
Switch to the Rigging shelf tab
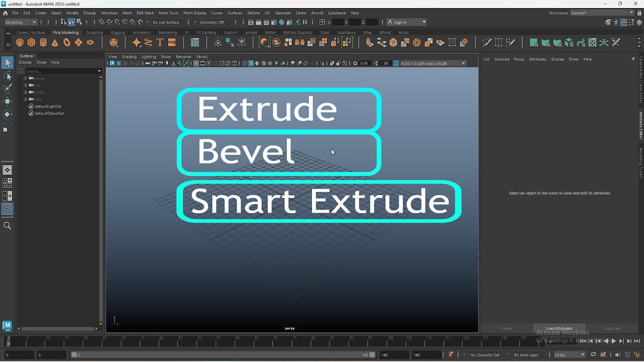coord(118,33)
